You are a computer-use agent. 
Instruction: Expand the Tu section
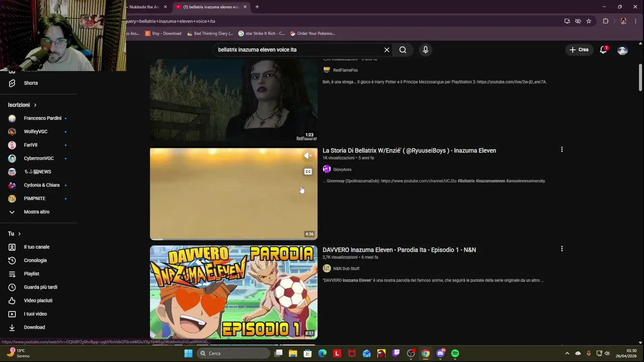pos(14,234)
